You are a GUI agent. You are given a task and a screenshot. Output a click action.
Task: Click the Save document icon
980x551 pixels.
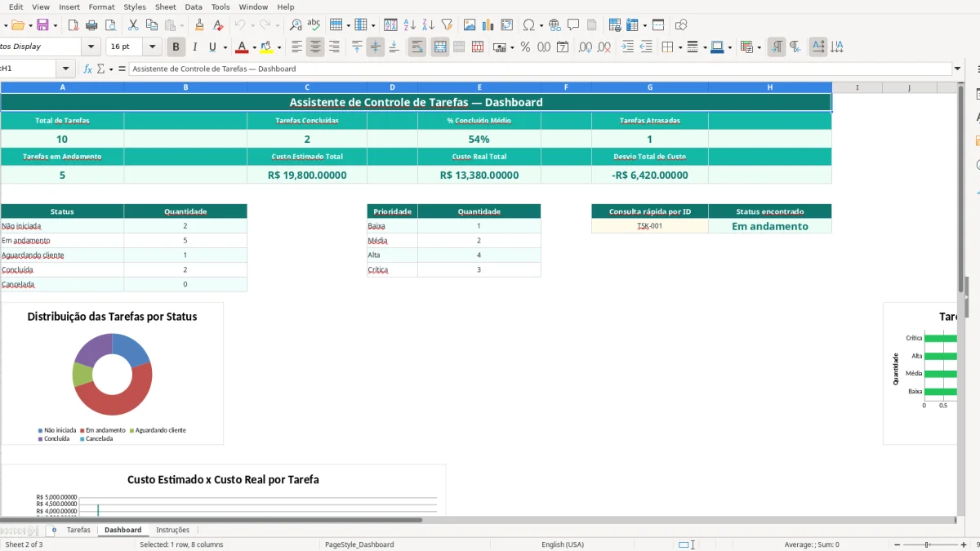pyautogui.click(x=42, y=25)
